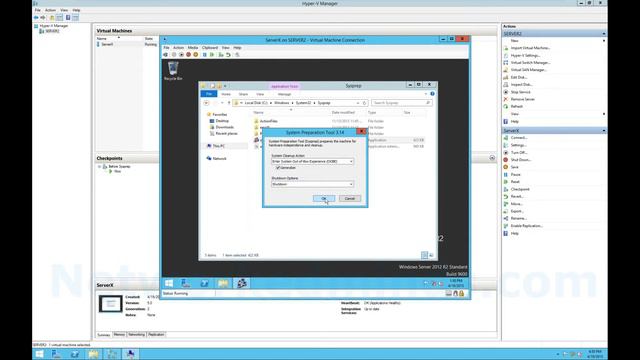Click Enable Replication in the ServerX actions
Image resolution: width=640 pixels, height=360 pixels.
(527, 226)
